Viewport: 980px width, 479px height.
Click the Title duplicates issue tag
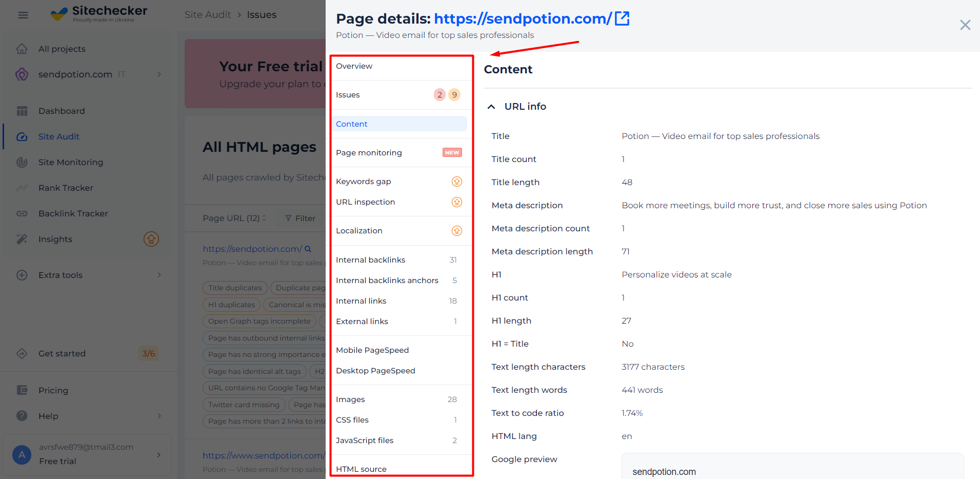[x=235, y=288]
